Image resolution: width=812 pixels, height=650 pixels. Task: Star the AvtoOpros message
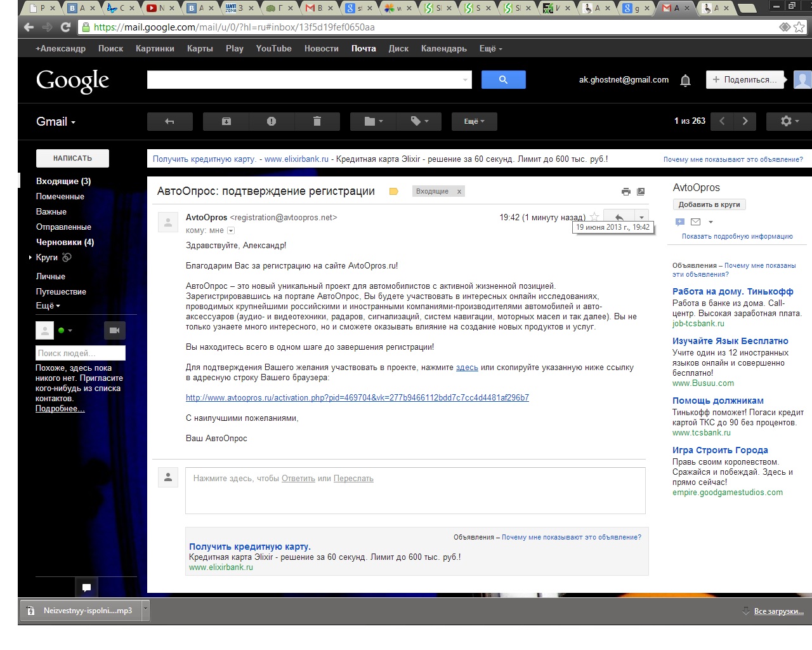(x=594, y=217)
